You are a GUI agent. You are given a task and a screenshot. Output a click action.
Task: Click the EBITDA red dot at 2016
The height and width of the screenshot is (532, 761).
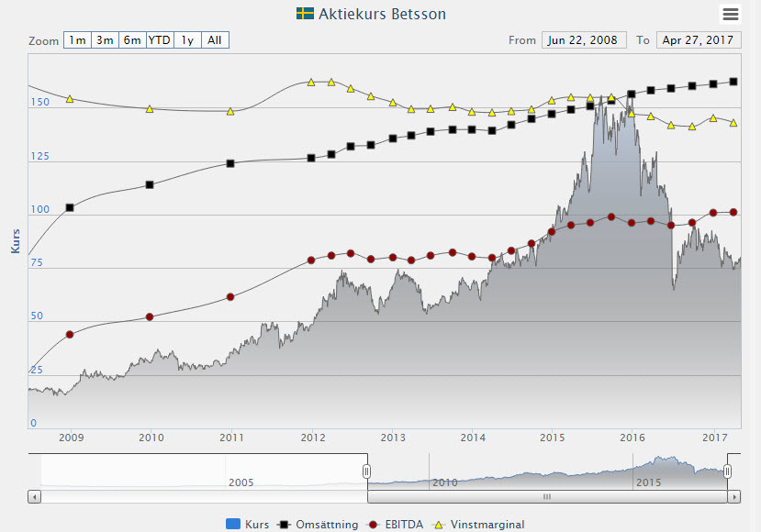[x=632, y=223]
